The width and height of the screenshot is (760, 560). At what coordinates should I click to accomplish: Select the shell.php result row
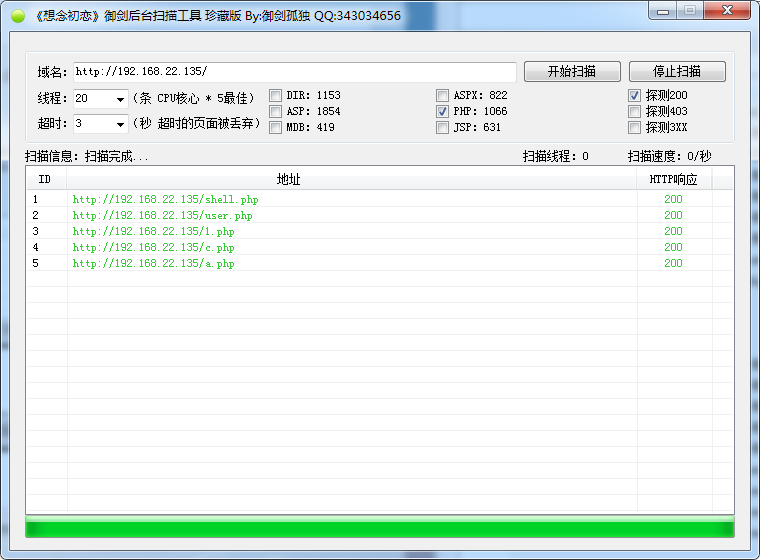point(380,199)
